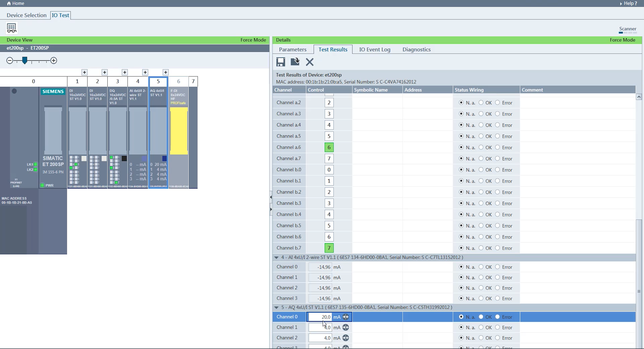The height and width of the screenshot is (349, 644).
Task: Click the device view zoom slider handle
Action: pos(24,60)
